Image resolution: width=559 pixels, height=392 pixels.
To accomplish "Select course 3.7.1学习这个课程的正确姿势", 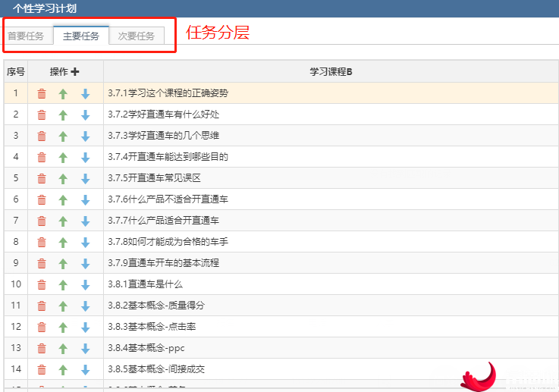I will coord(168,93).
